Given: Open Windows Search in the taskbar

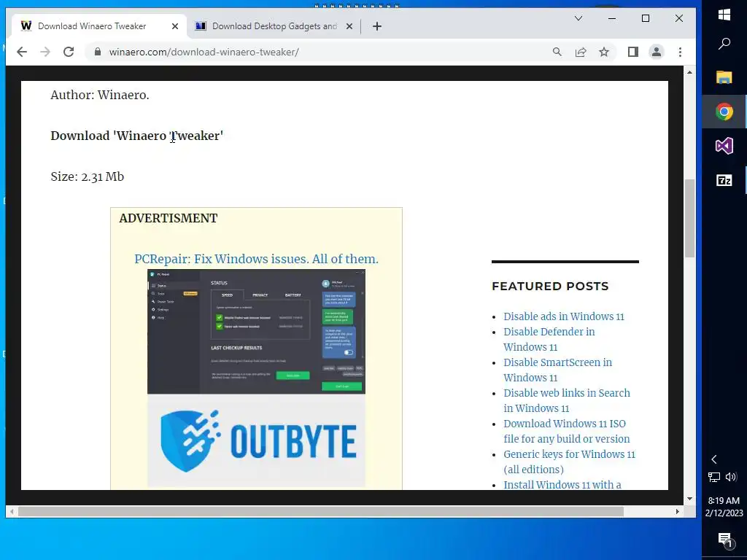Looking at the screenshot, I should [724, 44].
